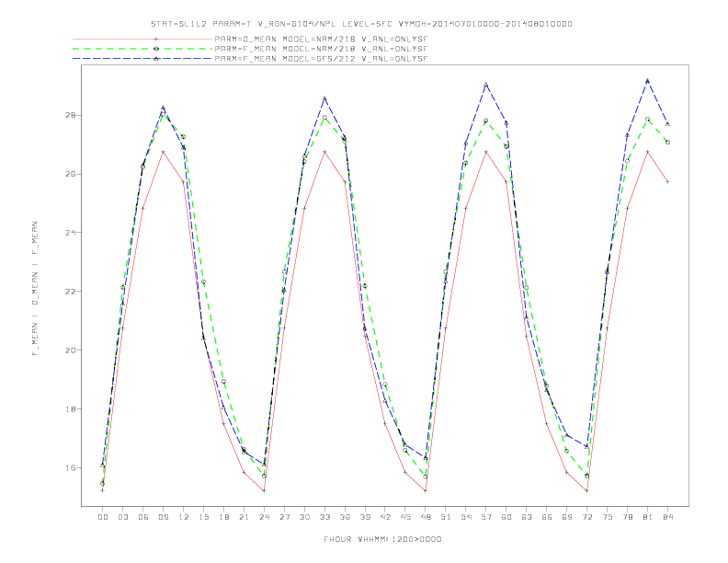The image size is (728, 563).
Task: Click x-axis tick label 57
Action: [x=486, y=517]
